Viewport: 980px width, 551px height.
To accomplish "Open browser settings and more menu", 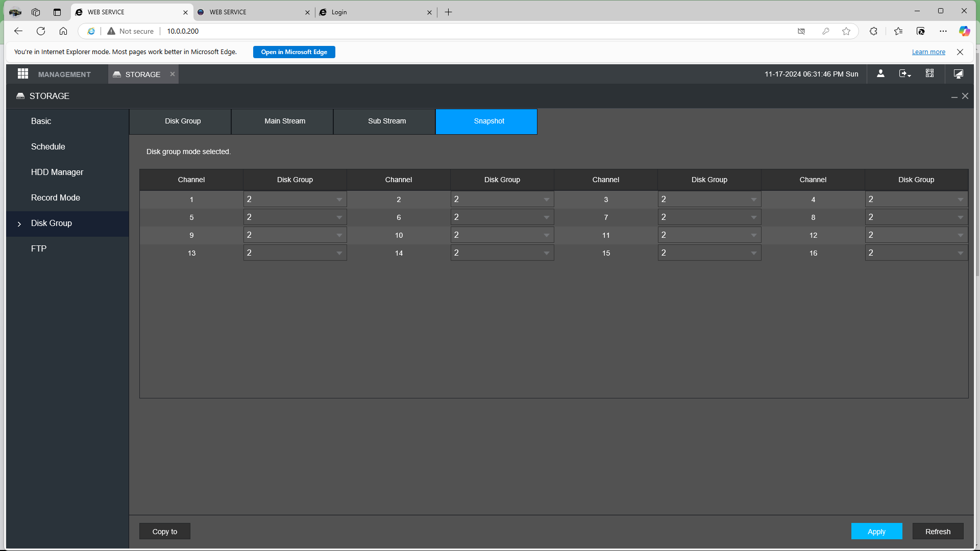I will tap(943, 31).
